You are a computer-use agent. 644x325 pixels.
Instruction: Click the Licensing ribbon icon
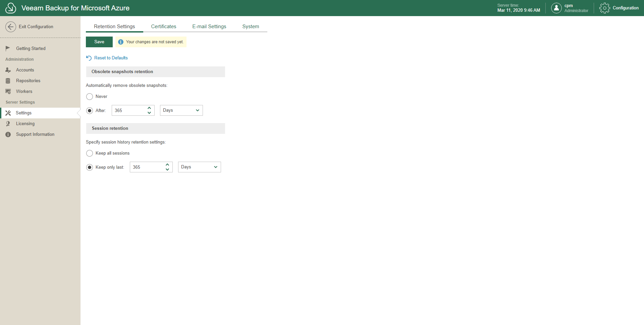pyautogui.click(x=8, y=123)
